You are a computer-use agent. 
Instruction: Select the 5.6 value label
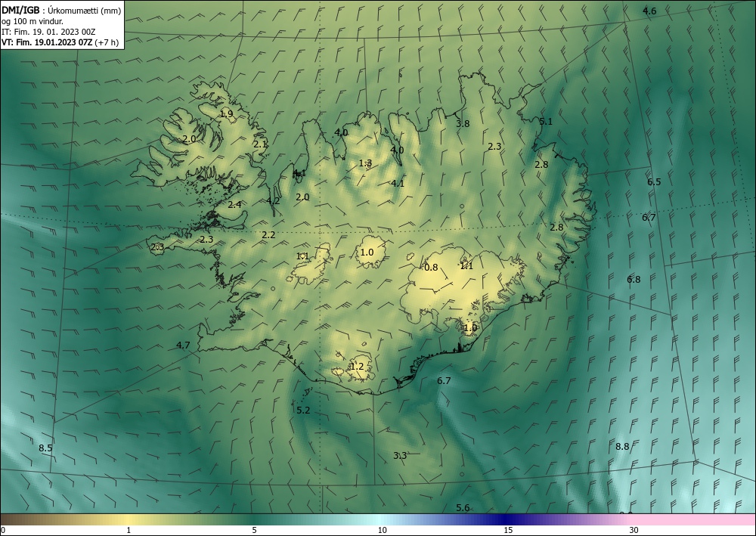click(x=463, y=507)
